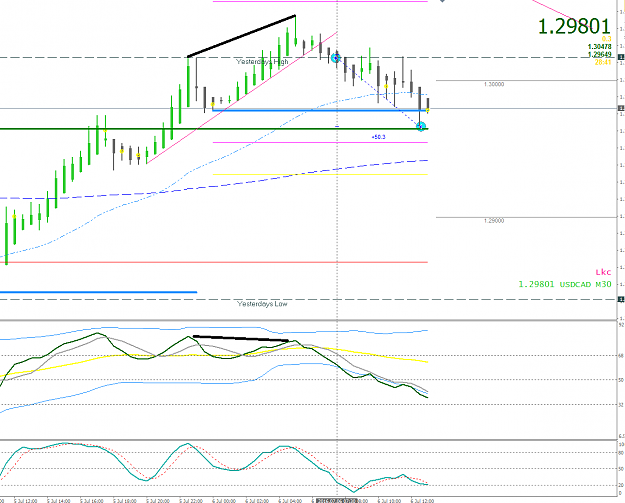Click the yellow 28:41 candle timer

point(603,62)
